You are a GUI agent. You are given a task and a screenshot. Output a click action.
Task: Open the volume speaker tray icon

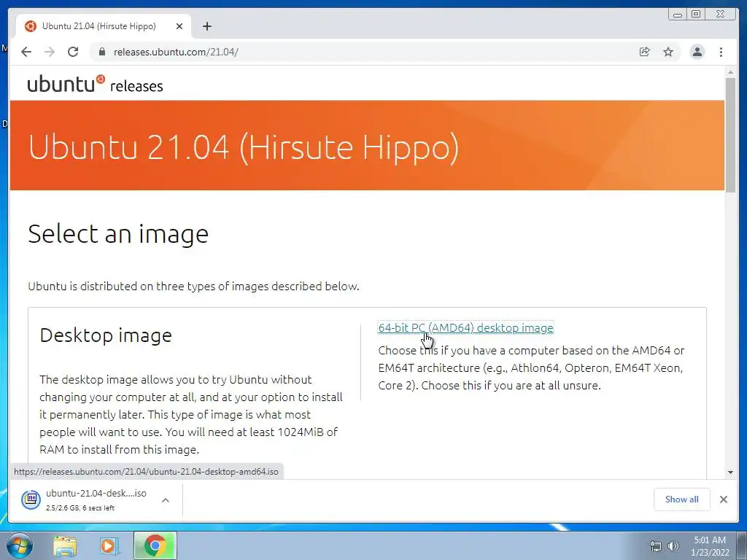click(673, 546)
